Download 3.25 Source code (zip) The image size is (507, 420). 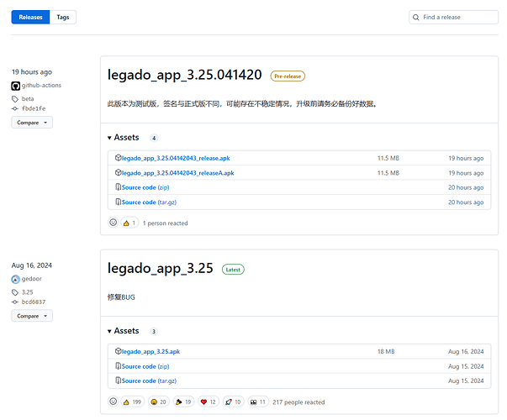pyautogui.click(x=145, y=367)
